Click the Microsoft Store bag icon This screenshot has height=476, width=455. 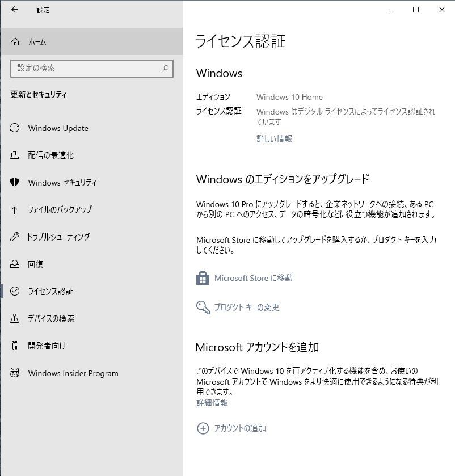(x=203, y=278)
